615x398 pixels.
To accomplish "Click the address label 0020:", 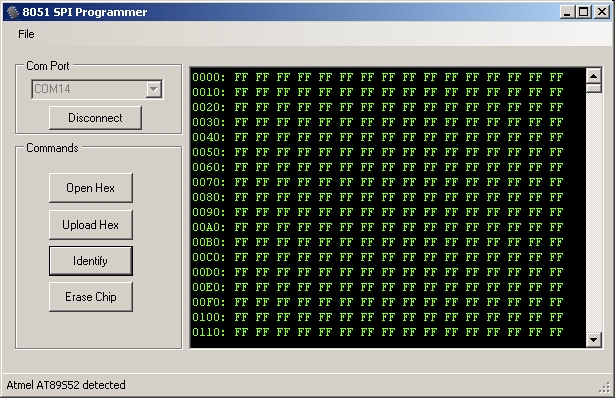I will pyautogui.click(x=209, y=107).
